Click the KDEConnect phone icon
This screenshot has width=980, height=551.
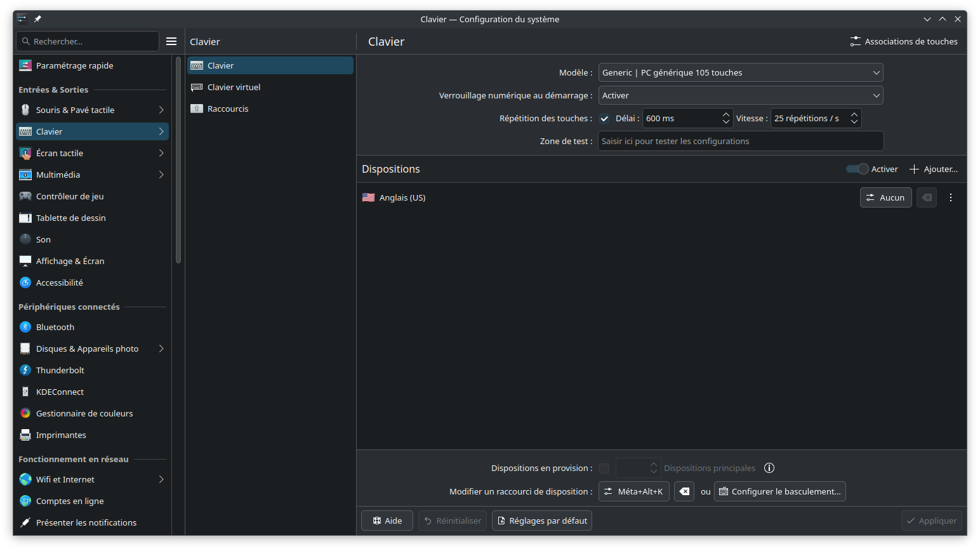[25, 392]
